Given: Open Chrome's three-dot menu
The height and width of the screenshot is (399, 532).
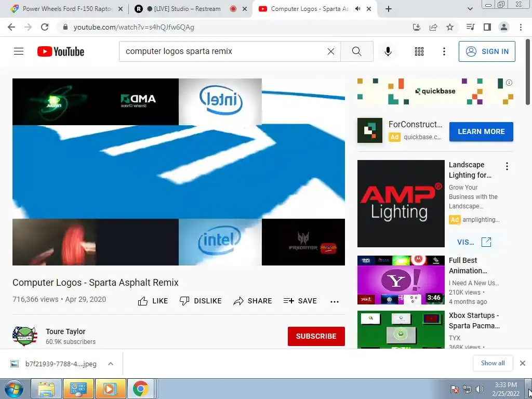Looking at the screenshot, I should coord(521,27).
